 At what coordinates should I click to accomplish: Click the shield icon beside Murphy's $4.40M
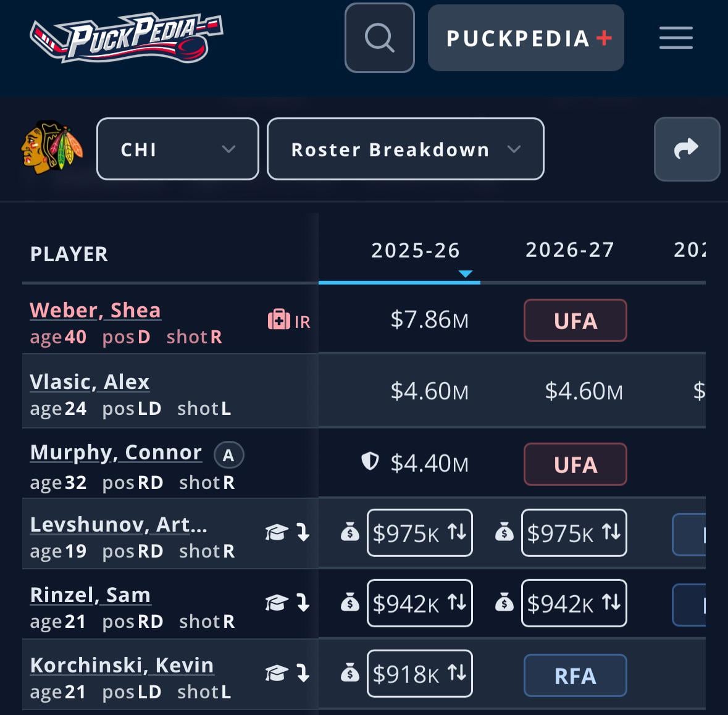click(x=369, y=461)
